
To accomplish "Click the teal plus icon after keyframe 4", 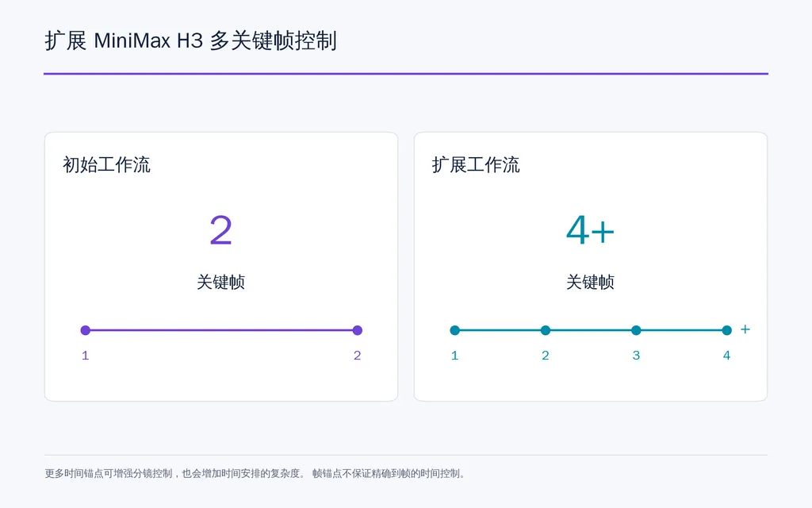I will pos(745,329).
